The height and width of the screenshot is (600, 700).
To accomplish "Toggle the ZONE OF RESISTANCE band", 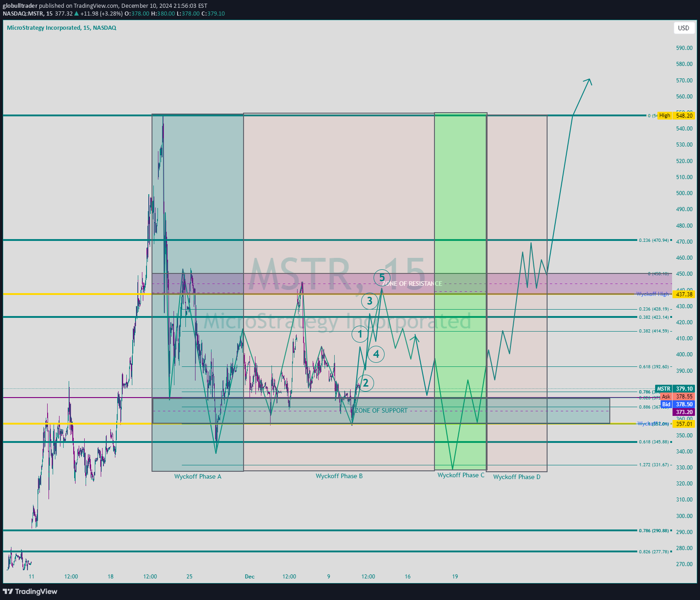I will pos(412,284).
